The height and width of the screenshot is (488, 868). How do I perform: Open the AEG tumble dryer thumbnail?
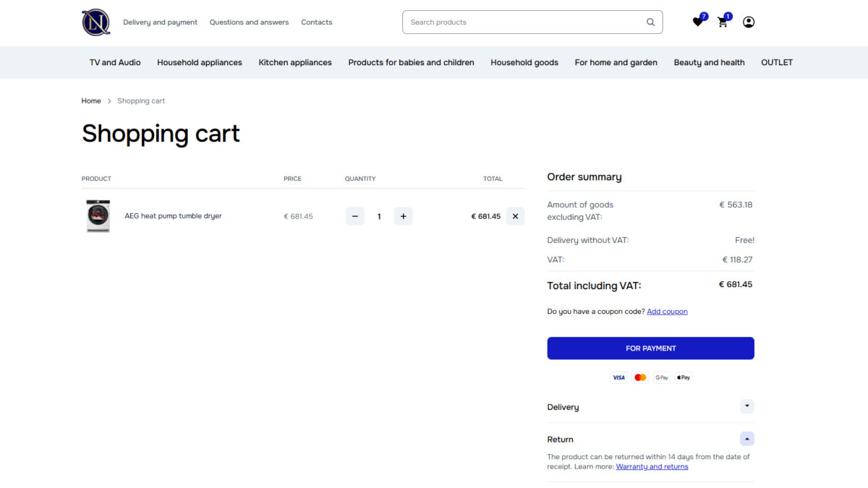[98, 216]
